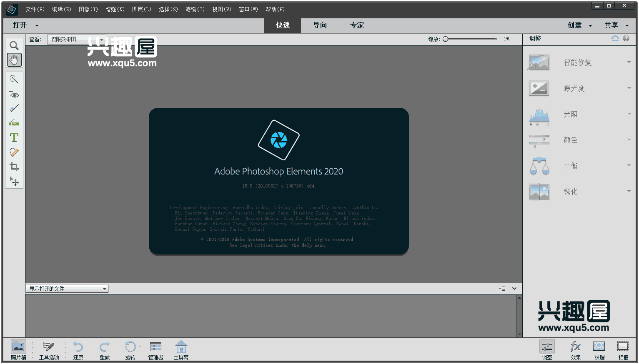
Task: Click the reset panel icon beside help
Action: (x=615, y=38)
